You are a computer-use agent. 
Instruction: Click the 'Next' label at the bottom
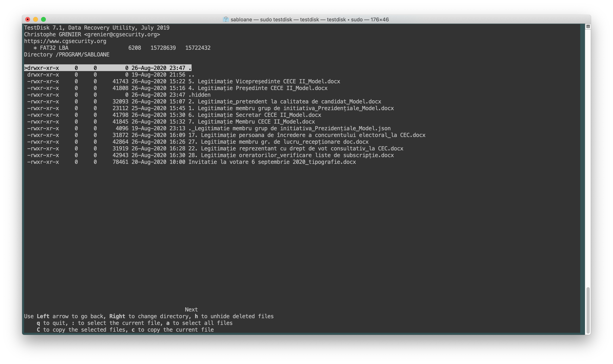191,309
